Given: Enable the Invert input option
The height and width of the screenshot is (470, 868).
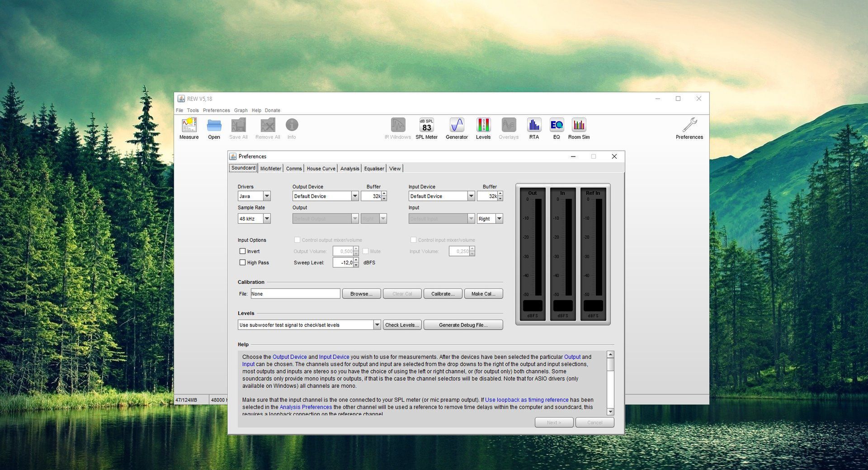Looking at the screenshot, I should (243, 251).
